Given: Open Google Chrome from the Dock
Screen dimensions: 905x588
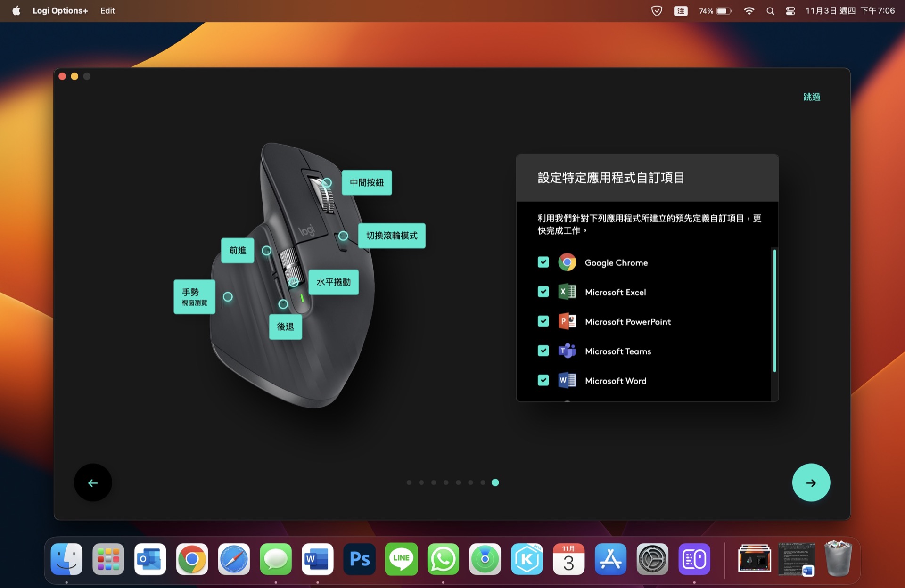Looking at the screenshot, I should tap(192, 559).
